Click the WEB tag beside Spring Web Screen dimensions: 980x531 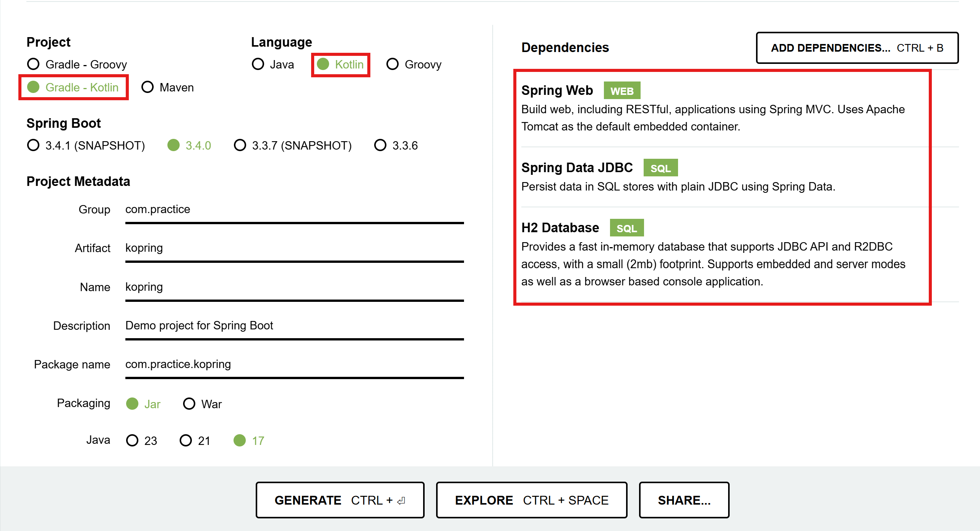tap(622, 91)
